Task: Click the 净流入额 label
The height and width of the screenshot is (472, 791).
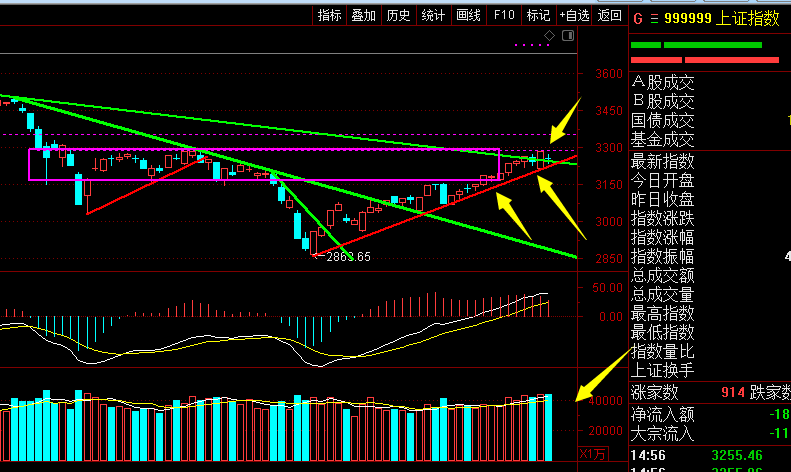Action: pos(662,415)
